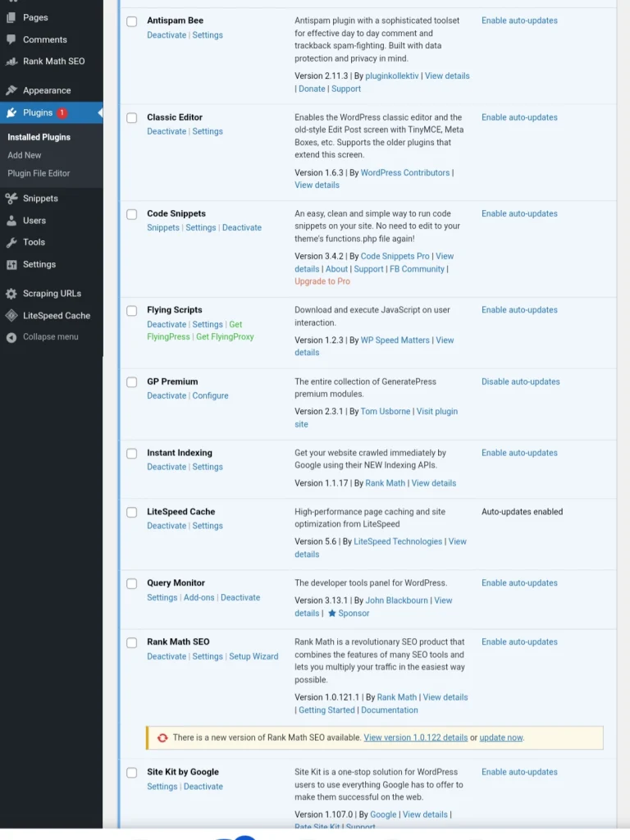This screenshot has height=840, width=630.
Task: Select the LiteSpeed Cache checkbox
Action: tap(132, 512)
